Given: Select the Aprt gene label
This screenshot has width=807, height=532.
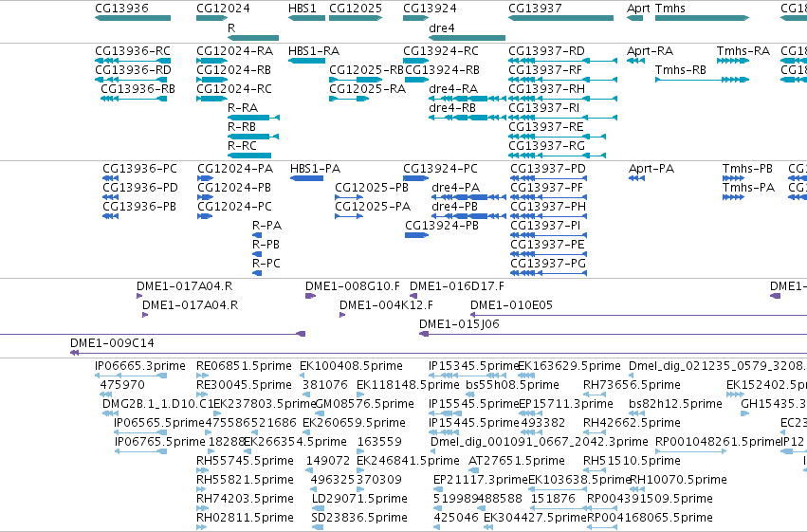Looking at the screenshot, I should 639,9.
